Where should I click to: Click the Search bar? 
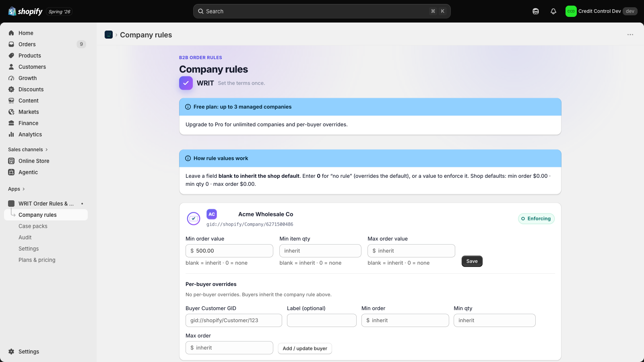322,11
